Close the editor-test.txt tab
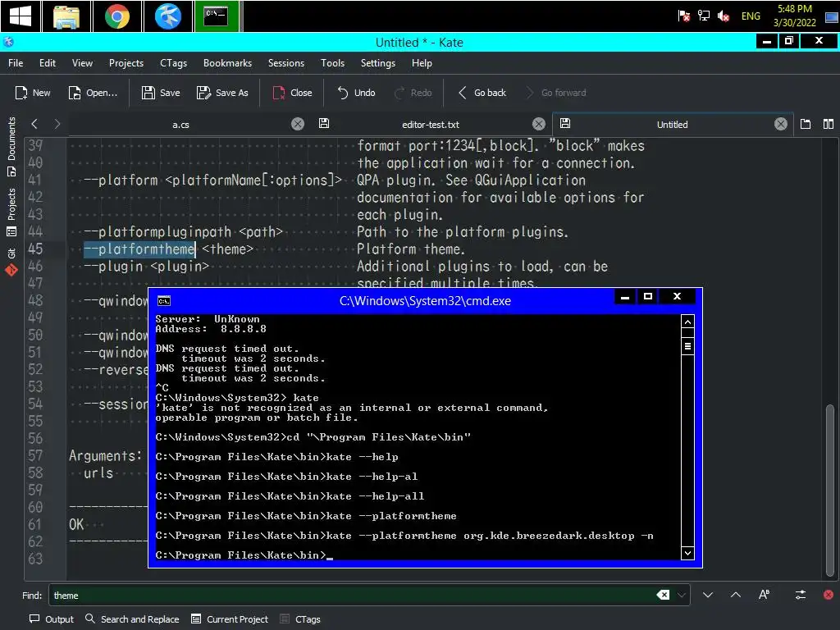The image size is (840, 630). click(538, 125)
